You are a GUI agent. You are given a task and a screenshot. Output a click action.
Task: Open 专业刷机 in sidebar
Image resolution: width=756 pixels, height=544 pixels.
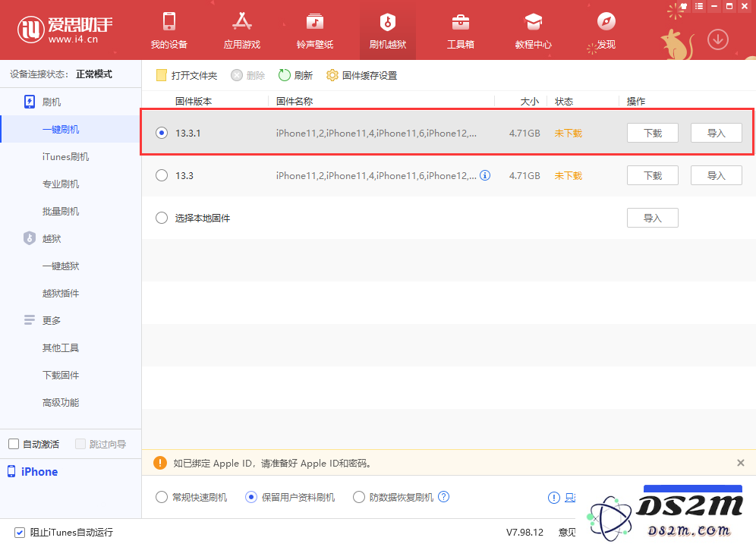pos(61,184)
